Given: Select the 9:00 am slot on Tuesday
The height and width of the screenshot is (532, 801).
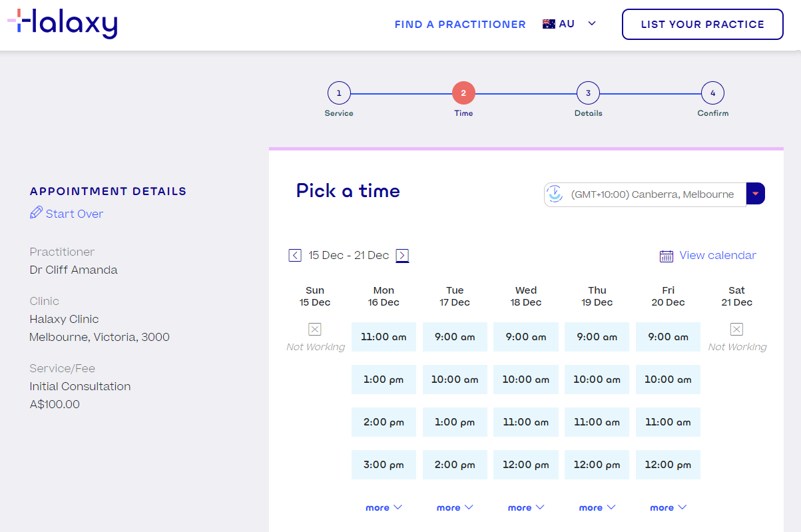Looking at the screenshot, I should pyautogui.click(x=455, y=336).
